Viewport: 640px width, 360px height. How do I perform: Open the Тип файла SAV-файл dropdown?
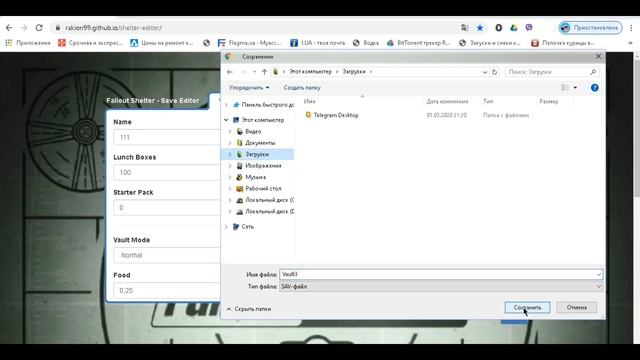tap(440, 287)
